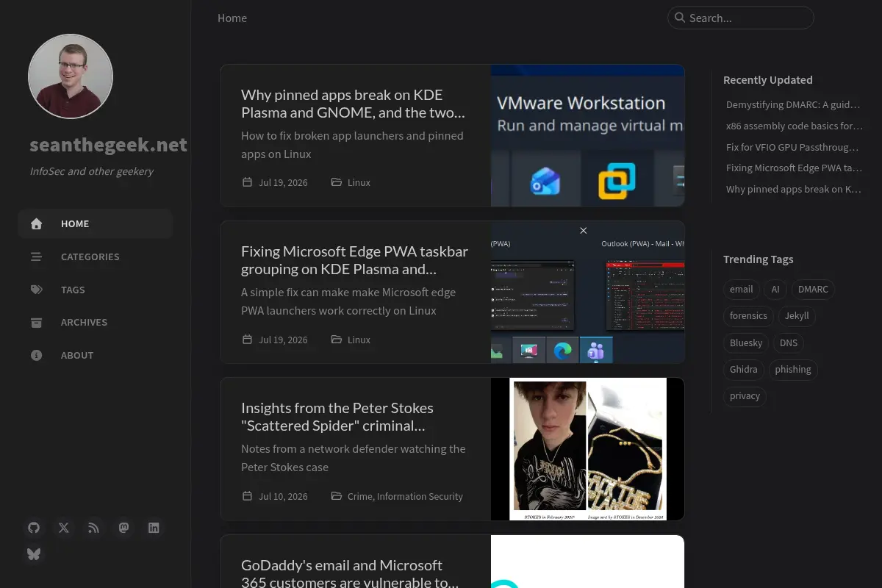Click "InfoSec and other geekery" subtitle
Screen dimensions: 882x588
pyautogui.click(x=92, y=171)
